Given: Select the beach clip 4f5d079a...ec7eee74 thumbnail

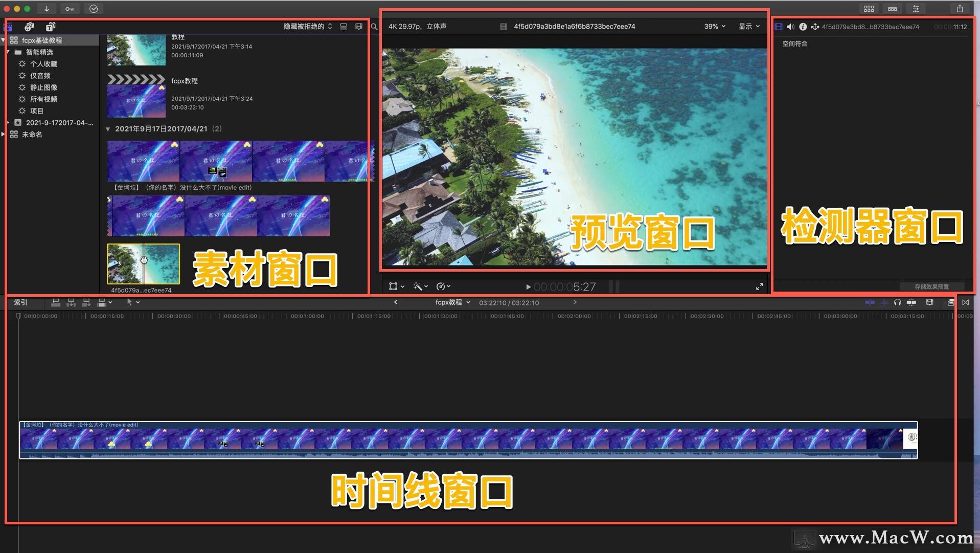Looking at the screenshot, I should pyautogui.click(x=143, y=263).
